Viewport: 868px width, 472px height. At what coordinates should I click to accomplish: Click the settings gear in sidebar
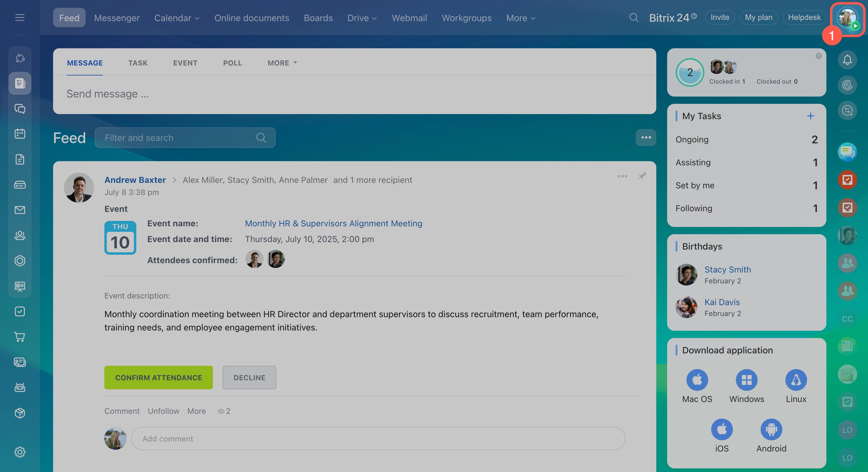[20, 452]
